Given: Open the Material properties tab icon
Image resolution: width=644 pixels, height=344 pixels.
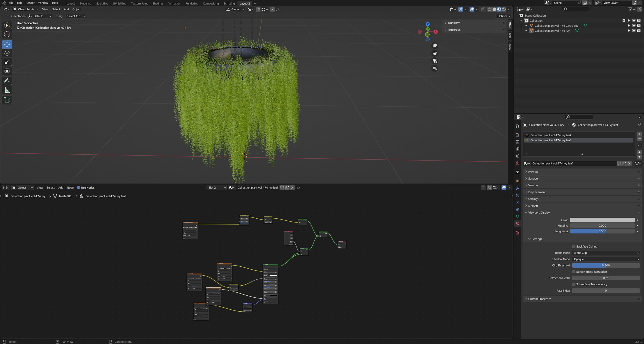Looking at the screenshot, I should 517,223.
